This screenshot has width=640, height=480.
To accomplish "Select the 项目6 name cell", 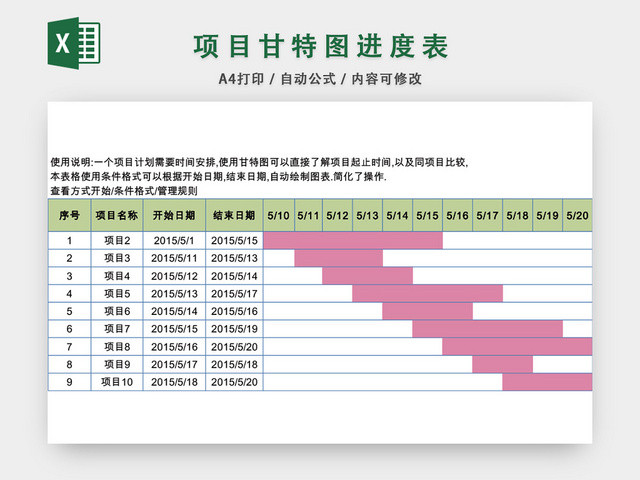I will click(117, 311).
